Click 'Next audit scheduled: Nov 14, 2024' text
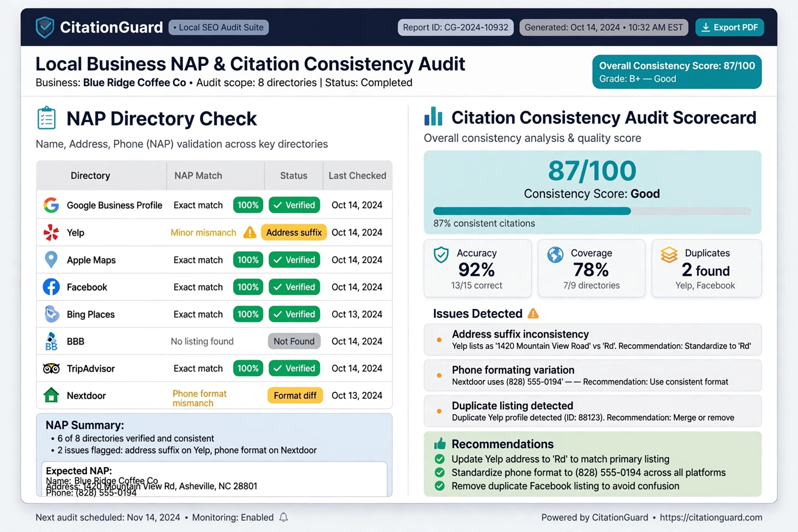 click(x=108, y=517)
